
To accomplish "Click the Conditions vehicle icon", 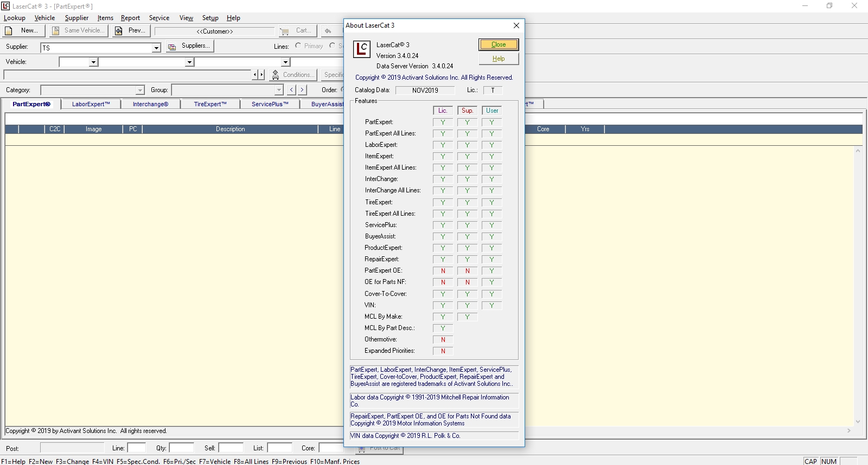I will coord(276,75).
